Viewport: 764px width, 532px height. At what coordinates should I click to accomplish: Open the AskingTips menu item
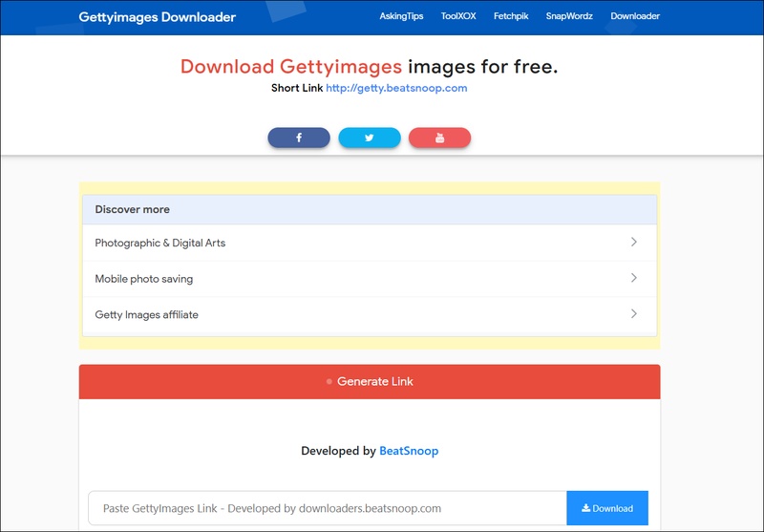tap(401, 16)
